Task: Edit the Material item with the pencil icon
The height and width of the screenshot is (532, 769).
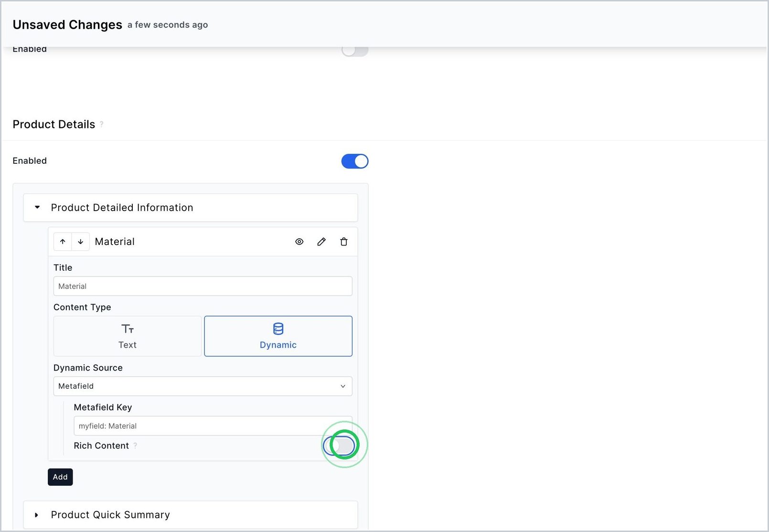Action: click(321, 242)
